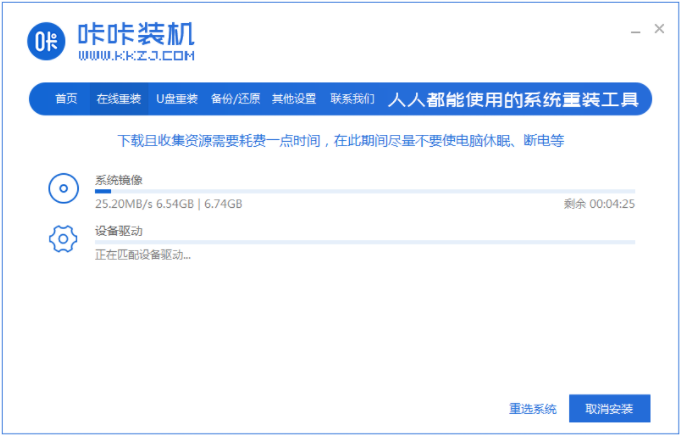Open the 联系我们 tab
This screenshot has width=681, height=437.
click(x=352, y=99)
